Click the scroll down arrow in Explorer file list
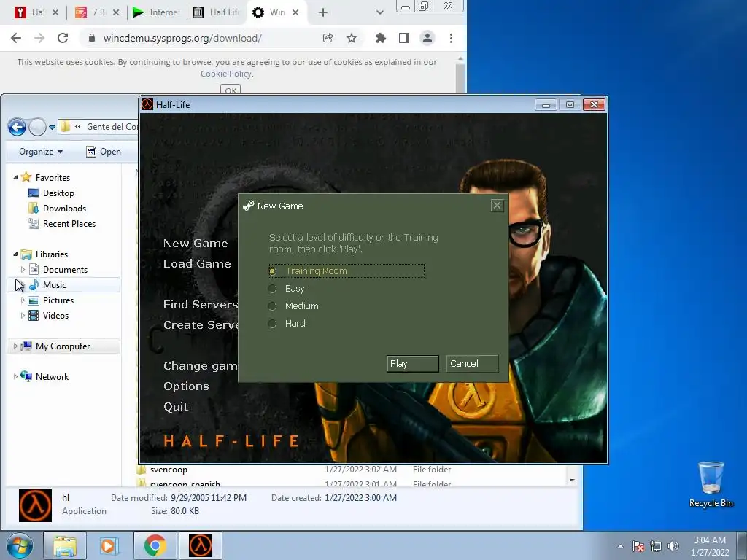 coord(572,480)
